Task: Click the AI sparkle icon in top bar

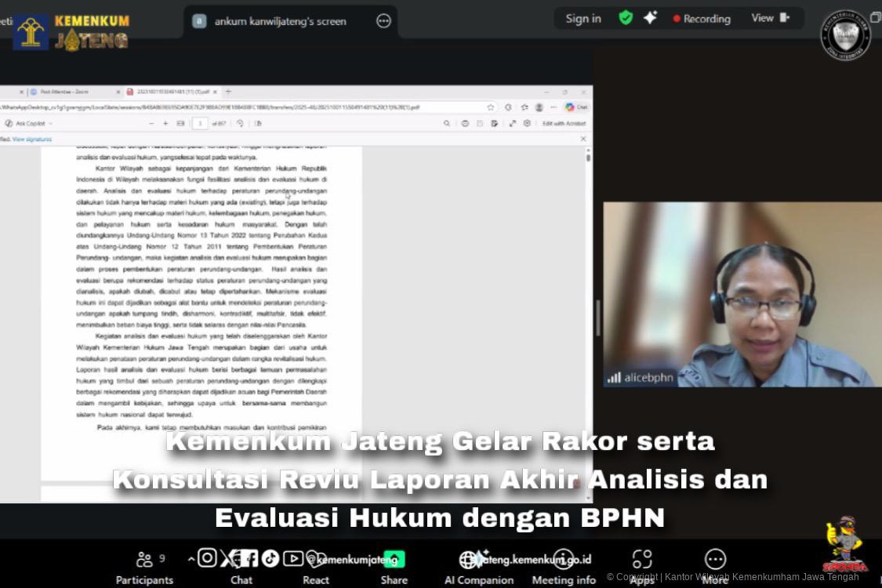Action: (650, 18)
